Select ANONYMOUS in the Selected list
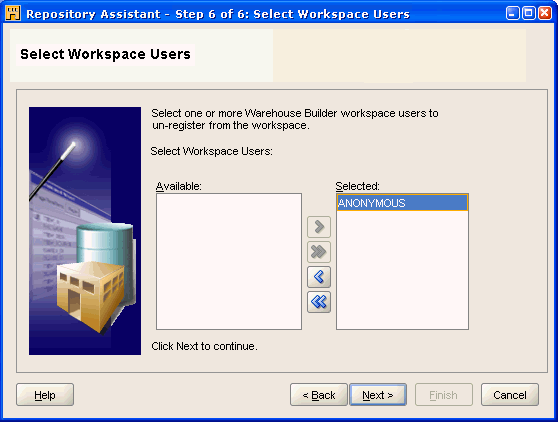 point(402,203)
